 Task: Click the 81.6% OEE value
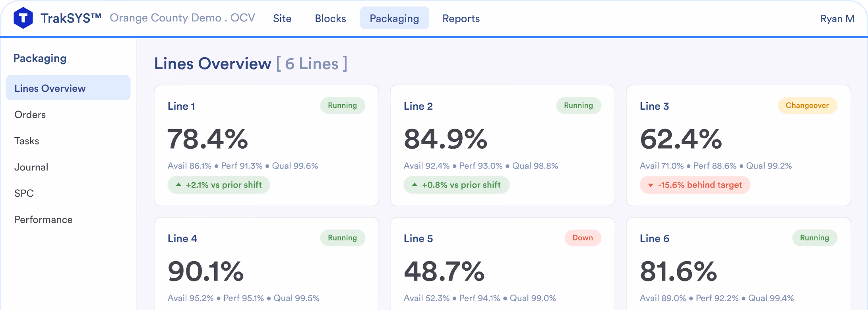pyautogui.click(x=678, y=271)
